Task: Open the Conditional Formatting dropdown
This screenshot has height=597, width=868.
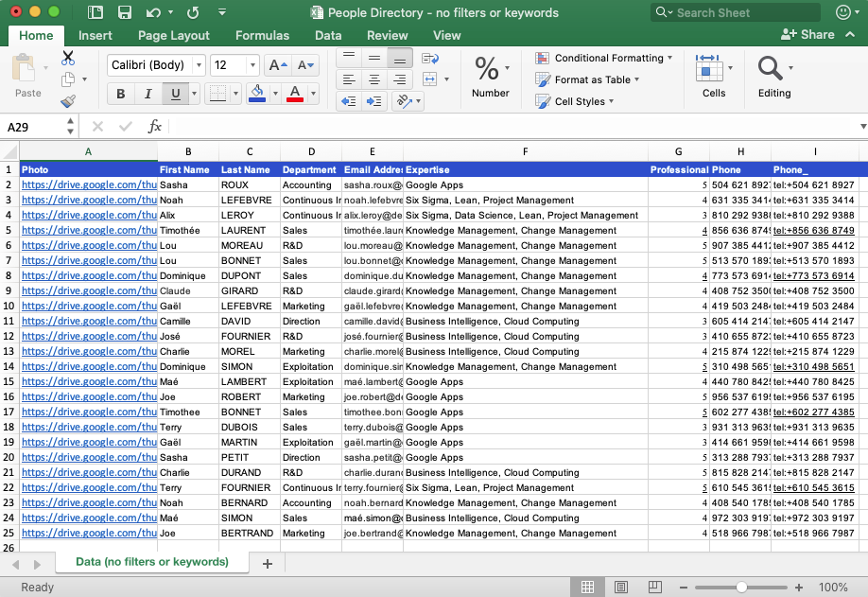Action: tap(603, 58)
